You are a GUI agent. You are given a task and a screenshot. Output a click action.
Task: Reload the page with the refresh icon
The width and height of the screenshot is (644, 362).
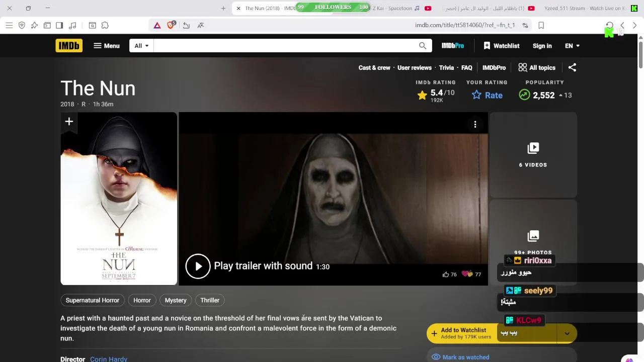(x=610, y=25)
